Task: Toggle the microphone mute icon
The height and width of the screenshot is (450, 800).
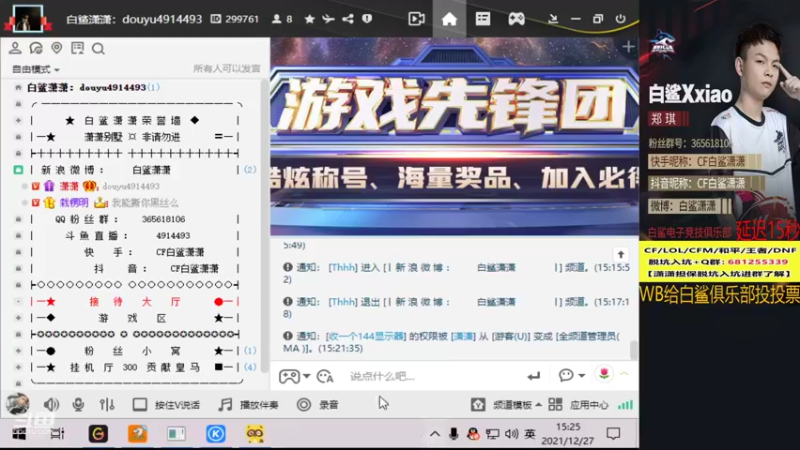Action: pyautogui.click(x=78, y=405)
